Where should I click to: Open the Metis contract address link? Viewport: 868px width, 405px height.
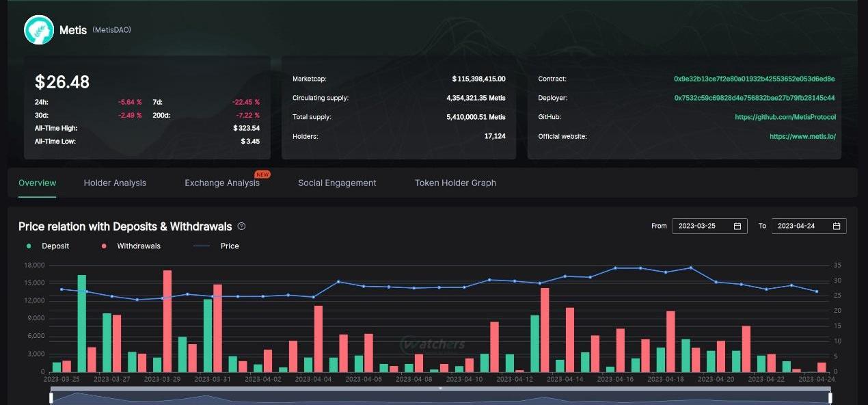[754, 79]
